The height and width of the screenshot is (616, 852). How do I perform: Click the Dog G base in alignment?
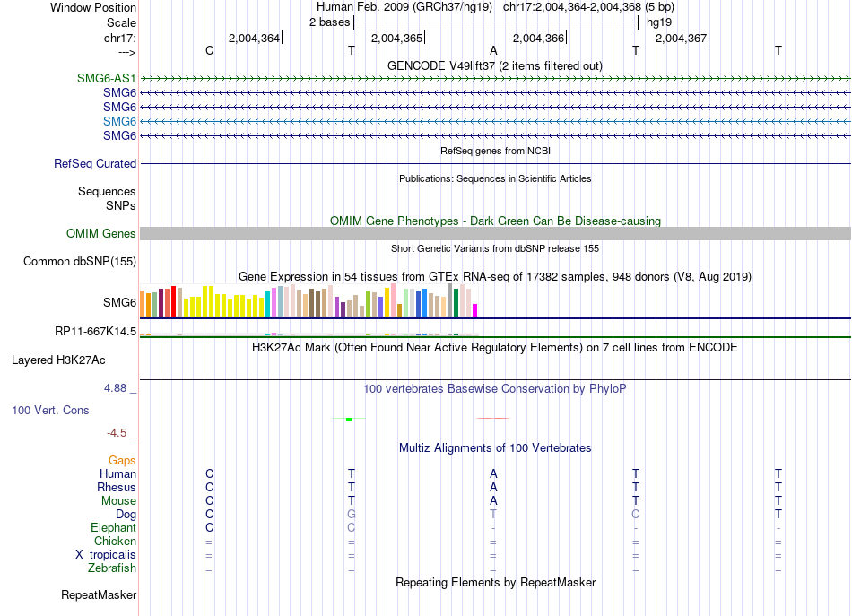point(352,514)
